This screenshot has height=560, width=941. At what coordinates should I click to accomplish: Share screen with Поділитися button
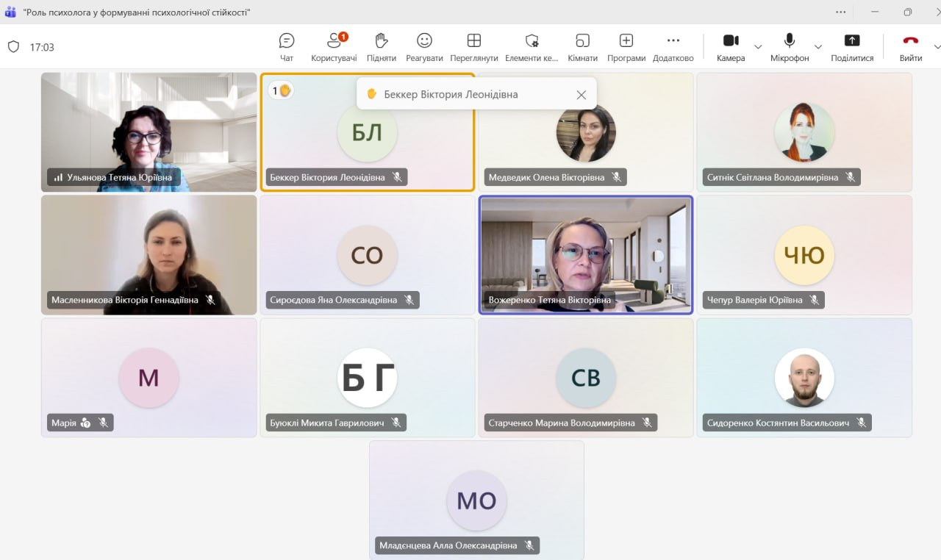point(852,47)
